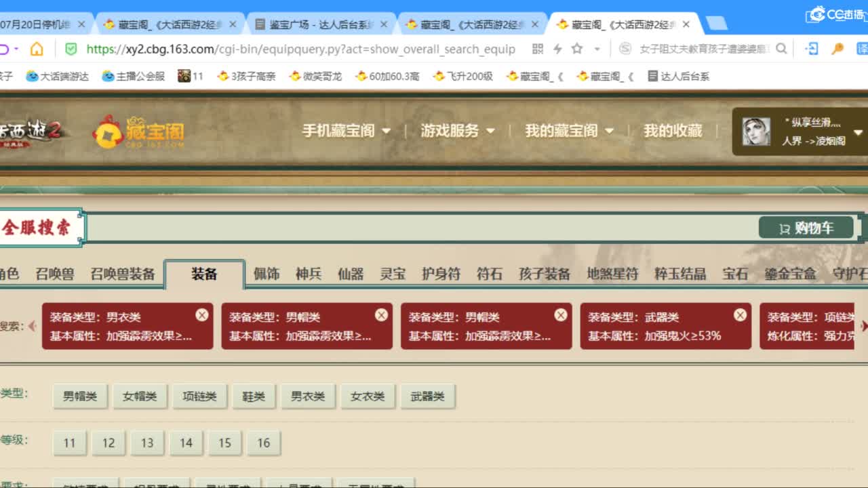Image resolution: width=868 pixels, height=488 pixels.
Task: Switch to the 神兵 category tab
Action: (309, 274)
